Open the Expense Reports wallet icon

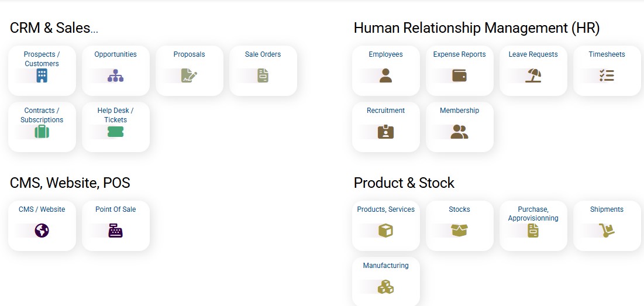coord(459,75)
